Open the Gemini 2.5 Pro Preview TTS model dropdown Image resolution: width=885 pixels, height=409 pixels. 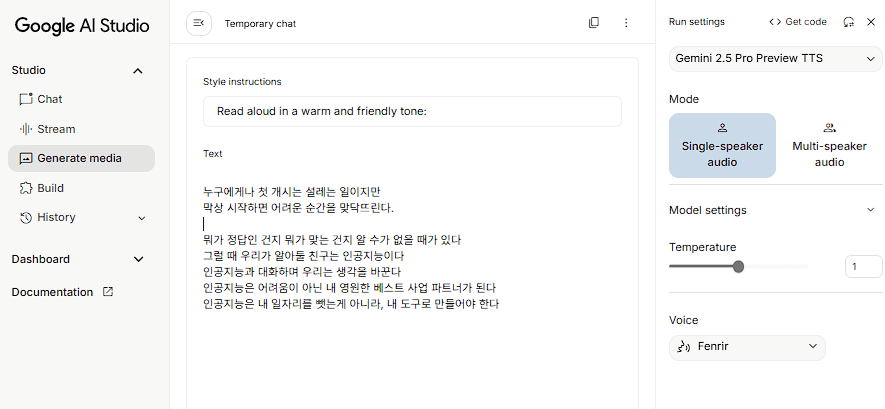(776, 59)
